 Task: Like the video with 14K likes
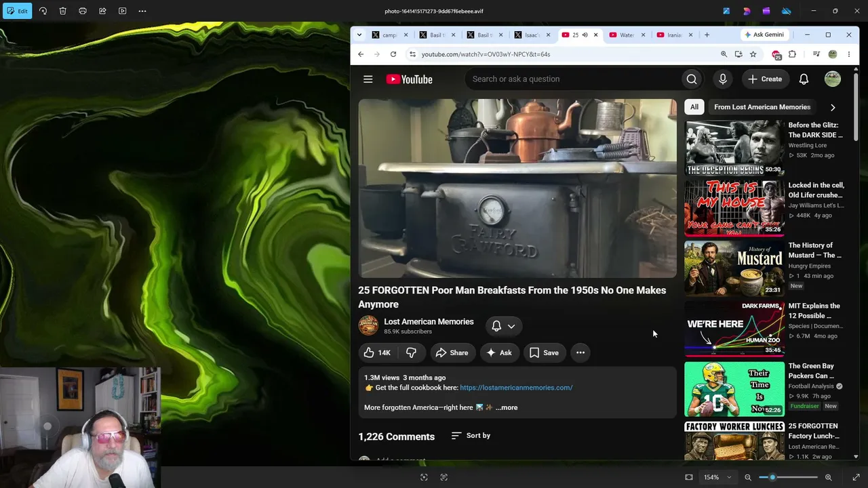[378, 352]
